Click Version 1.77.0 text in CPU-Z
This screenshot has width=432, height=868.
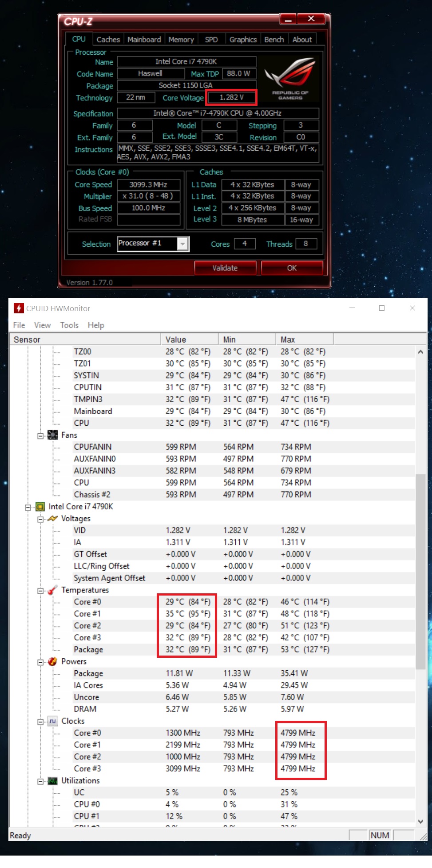click(x=90, y=282)
